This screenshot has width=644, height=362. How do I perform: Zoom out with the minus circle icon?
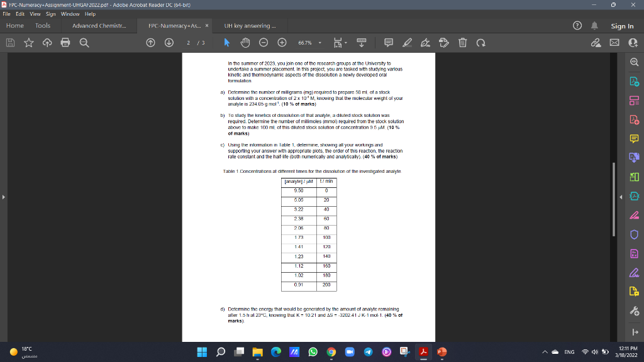[264, 43]
